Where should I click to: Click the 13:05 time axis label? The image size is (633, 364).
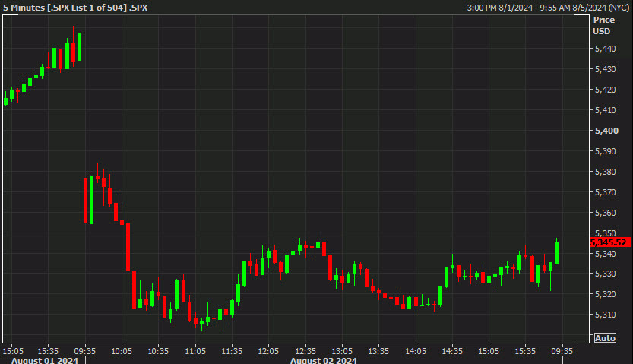tap(342, 351)
